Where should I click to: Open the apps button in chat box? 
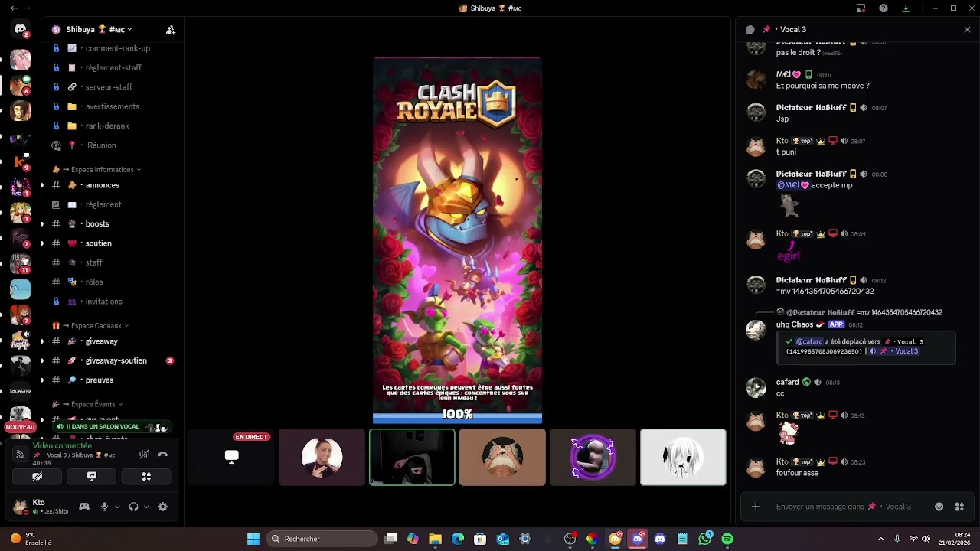(x=959, y=507)
